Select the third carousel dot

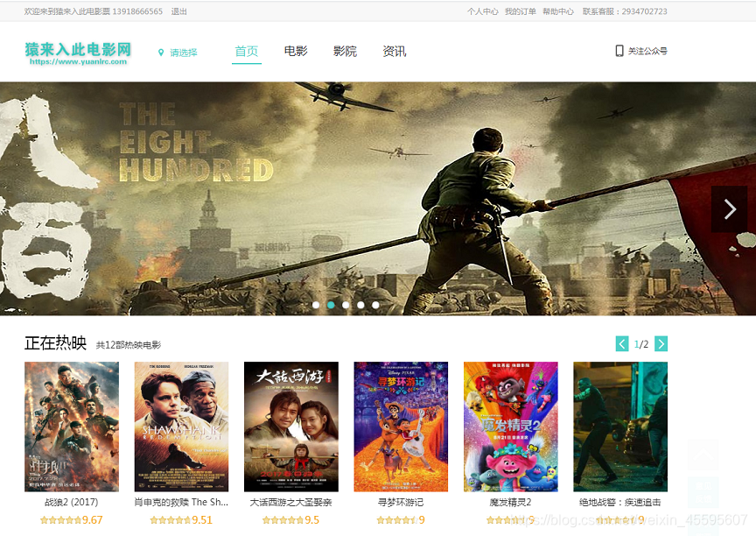click(x=346, y=305)
